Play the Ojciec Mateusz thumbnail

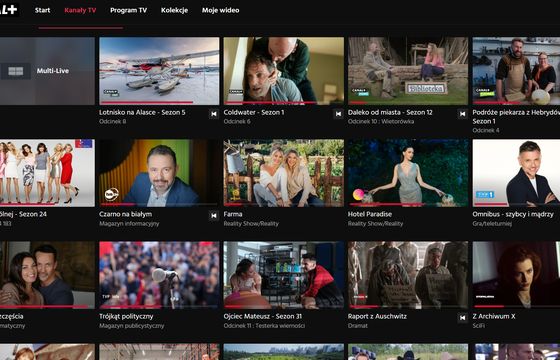[284, 275]
